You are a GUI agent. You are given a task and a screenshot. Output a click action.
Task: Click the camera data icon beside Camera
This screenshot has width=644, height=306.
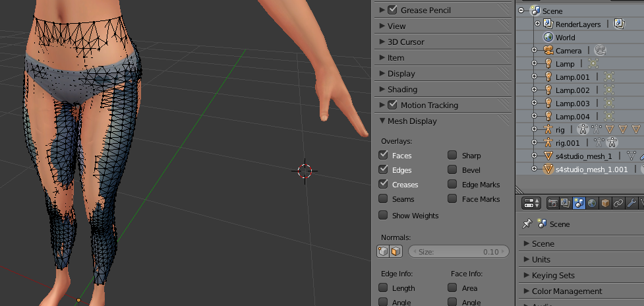[600, 50]
